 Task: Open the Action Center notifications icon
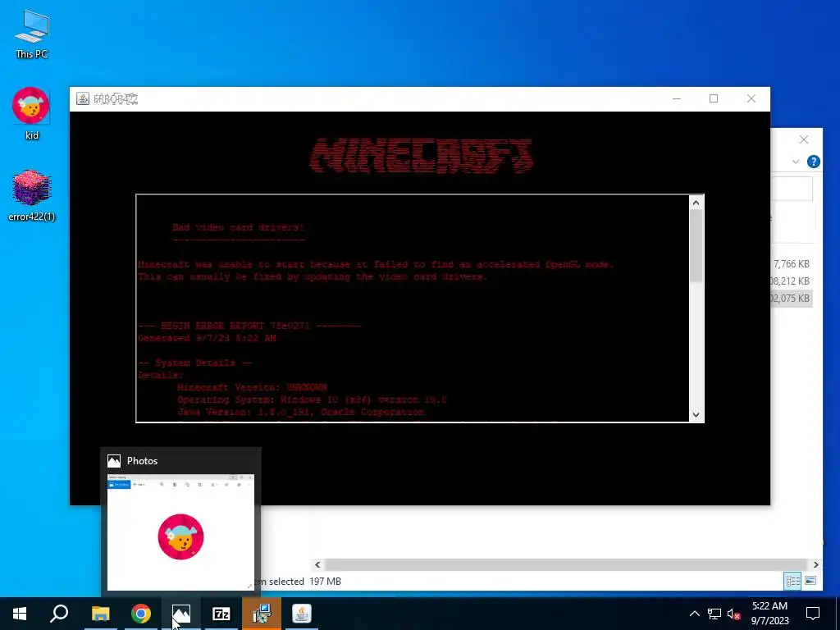[813, 614]
